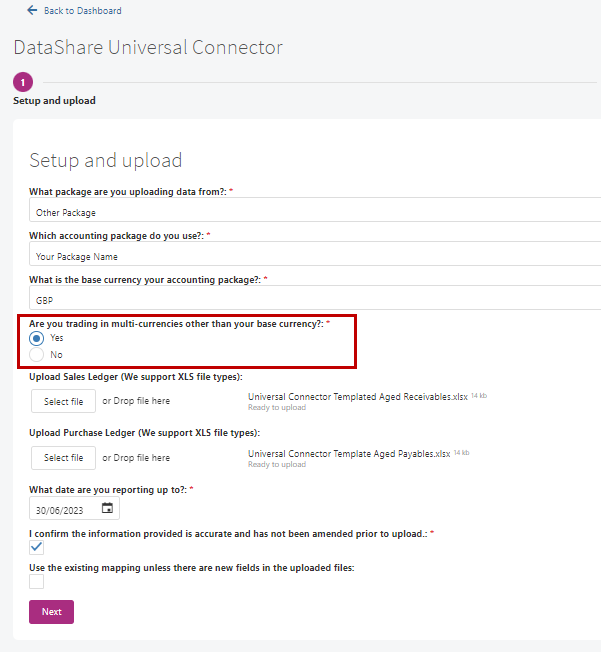The width and height of the screenshot is (601, 652).
Task: Click the Aged Receivables.xlsx uploaded file name
Action: click(x=358, y=397)
